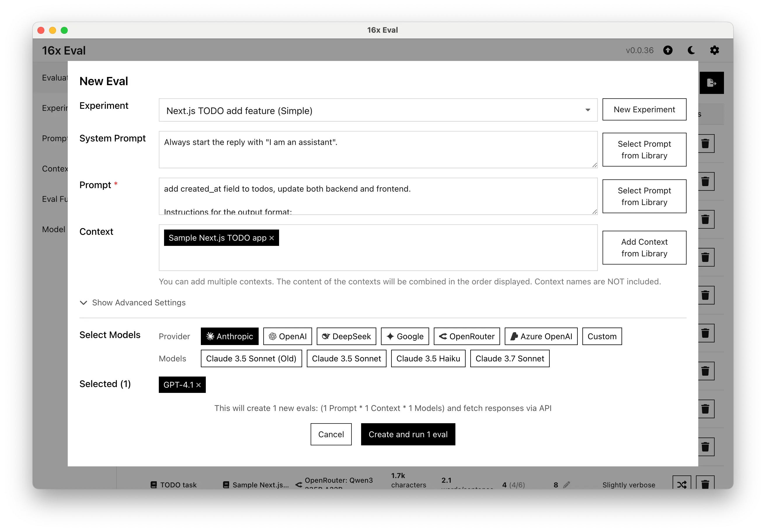Click the 4 (4/6) rating value
The height and width of the screenshot is (532, 766).
(x=513, y=485)
